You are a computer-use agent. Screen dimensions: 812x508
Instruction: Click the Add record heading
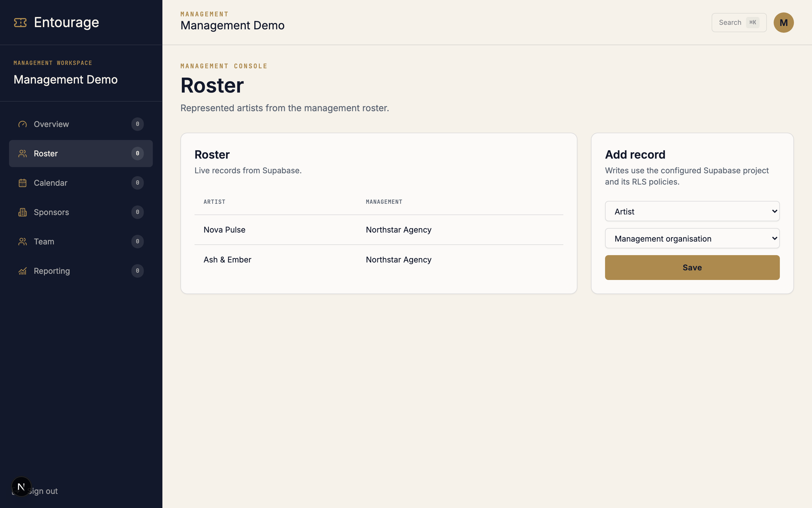[635, 155]
